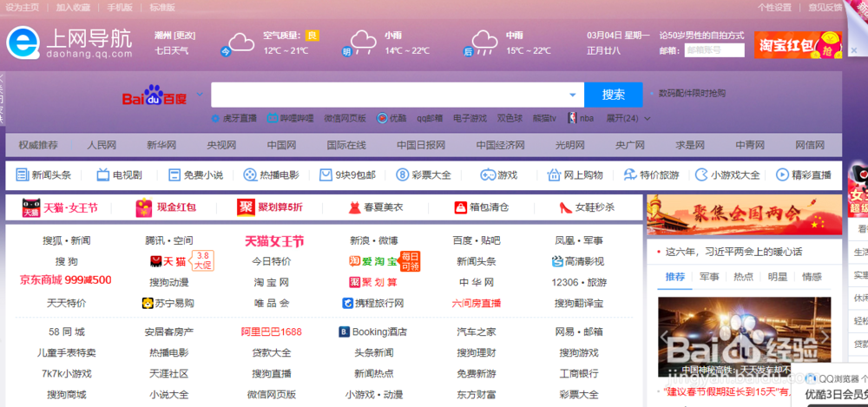The height and width of the screenshot is (407, 868).
Task: Open the 新闻头条 icon in category bar
Action: pos(23,175)
